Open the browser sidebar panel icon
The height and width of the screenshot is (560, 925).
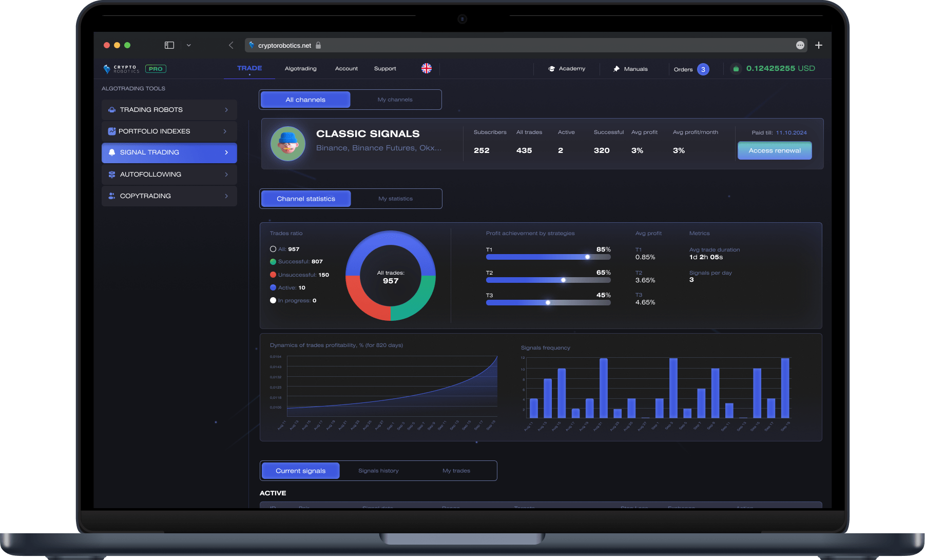[x=169, y=45]
